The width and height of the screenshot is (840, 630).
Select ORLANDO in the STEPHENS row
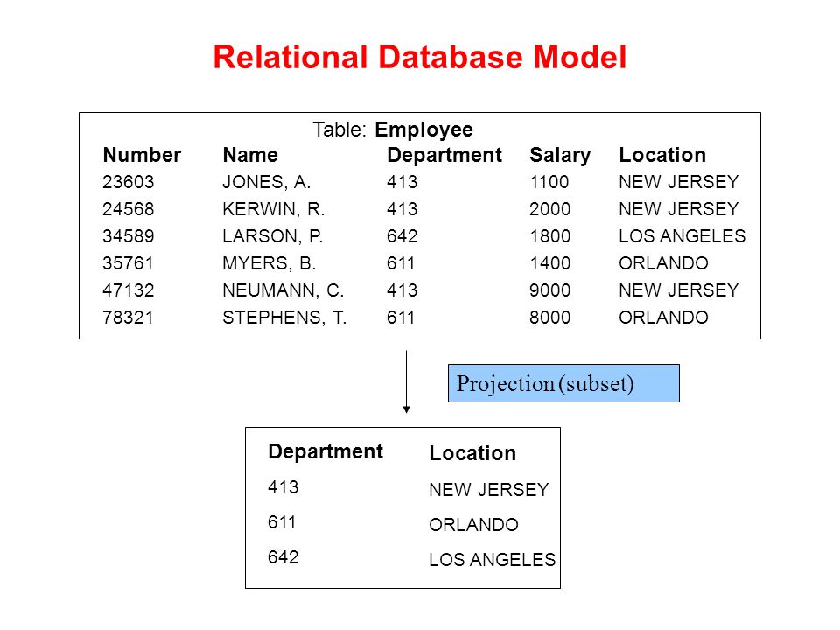pos(664,318)
